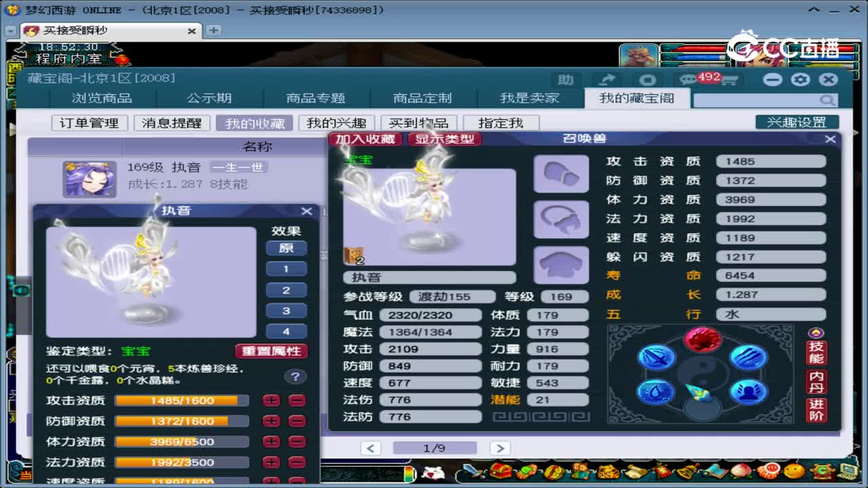The width and height of the screenshot is (868, 488).
Task: Switch to the 公示期 tab
Action: coord(210,98)
